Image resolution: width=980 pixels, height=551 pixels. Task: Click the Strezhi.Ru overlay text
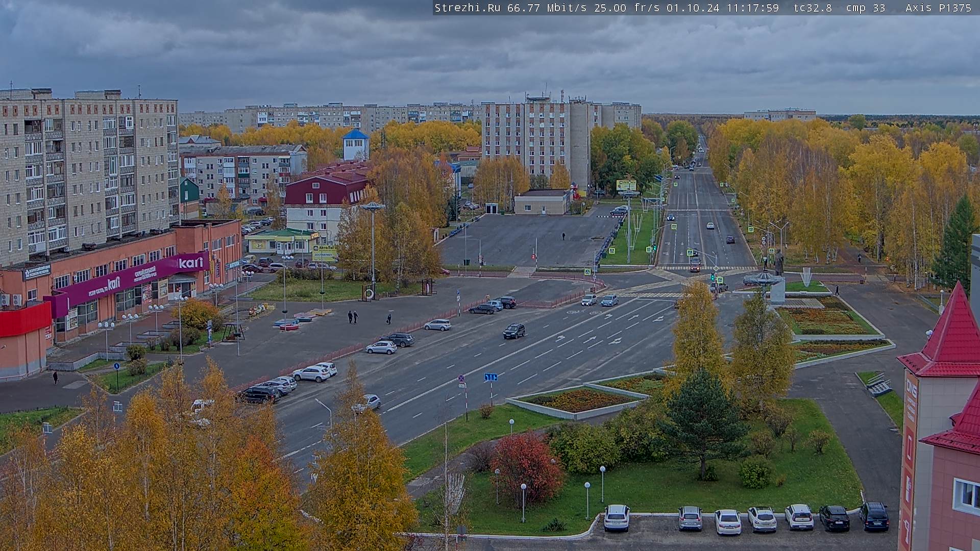(x=467, y=8)
